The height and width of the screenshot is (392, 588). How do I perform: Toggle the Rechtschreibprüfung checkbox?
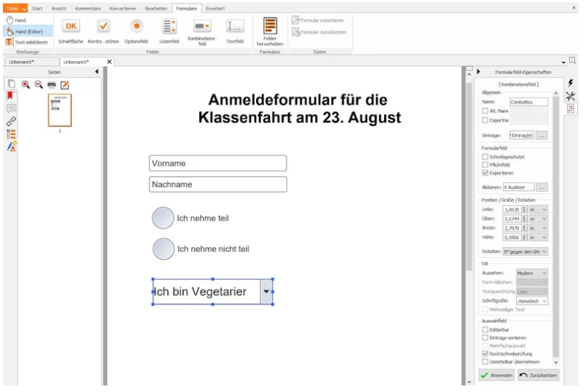point(485,353)
